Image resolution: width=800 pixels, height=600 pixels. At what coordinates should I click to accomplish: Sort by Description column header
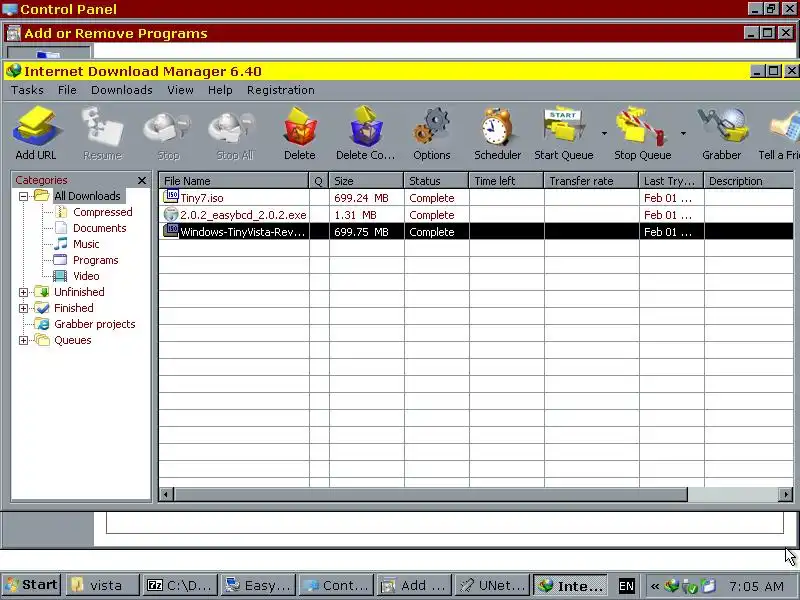tap(748, 181)
